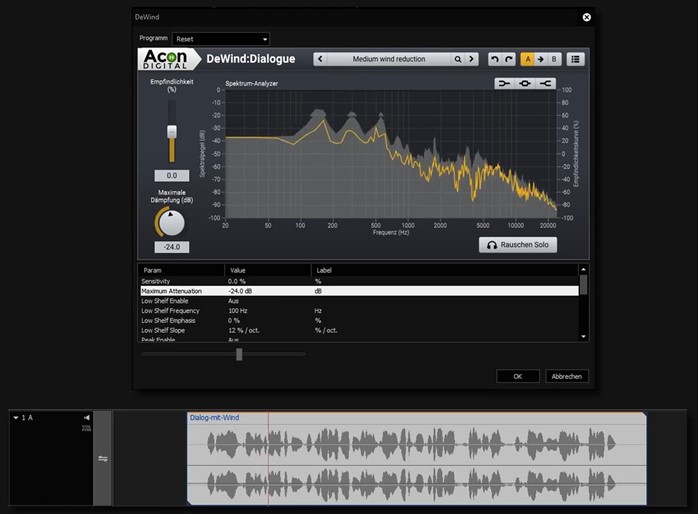The image size is (698, 514).
Task: Close the DeWind dialog
Action: pos(587,17)
